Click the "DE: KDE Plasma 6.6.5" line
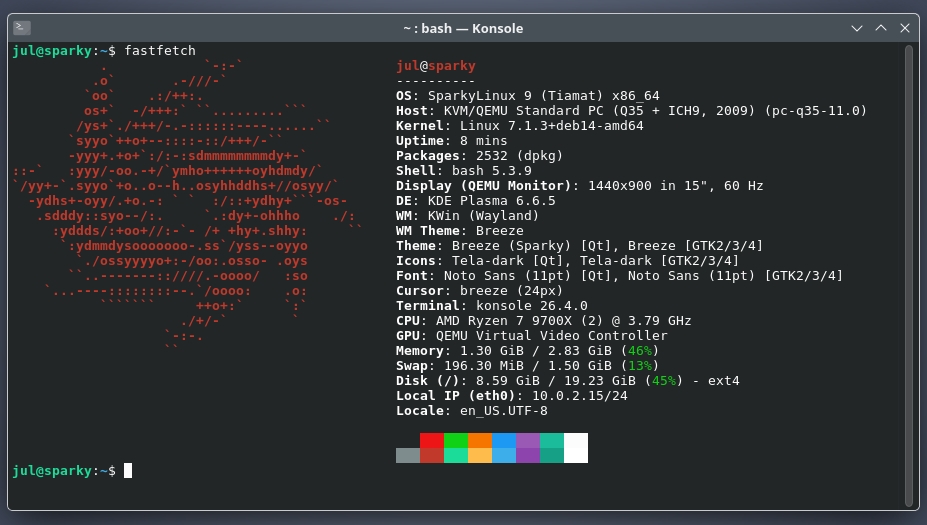 coord(476,201)
